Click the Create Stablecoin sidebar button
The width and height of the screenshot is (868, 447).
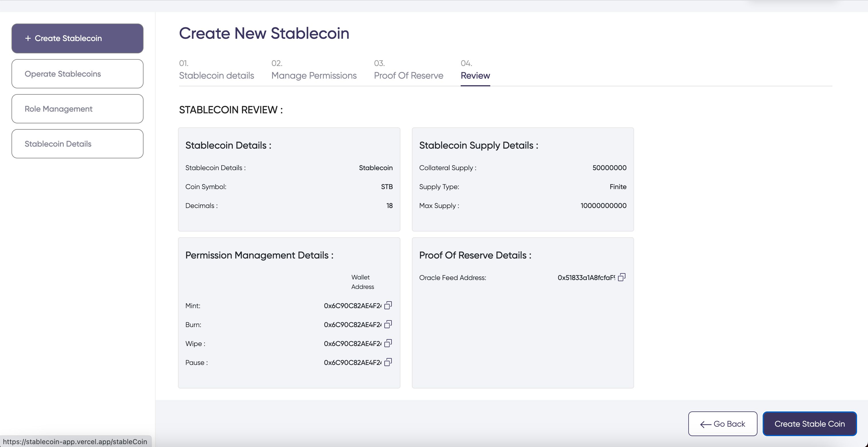pos(77,38)
